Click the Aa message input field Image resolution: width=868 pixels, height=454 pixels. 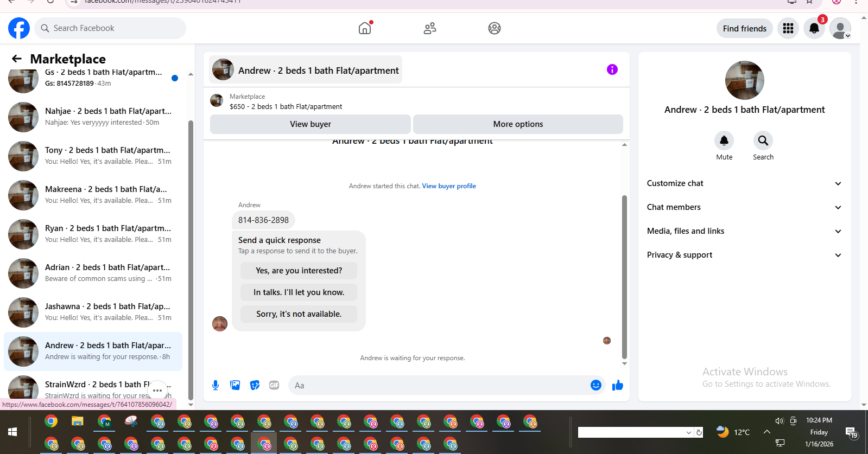[440, 385]
